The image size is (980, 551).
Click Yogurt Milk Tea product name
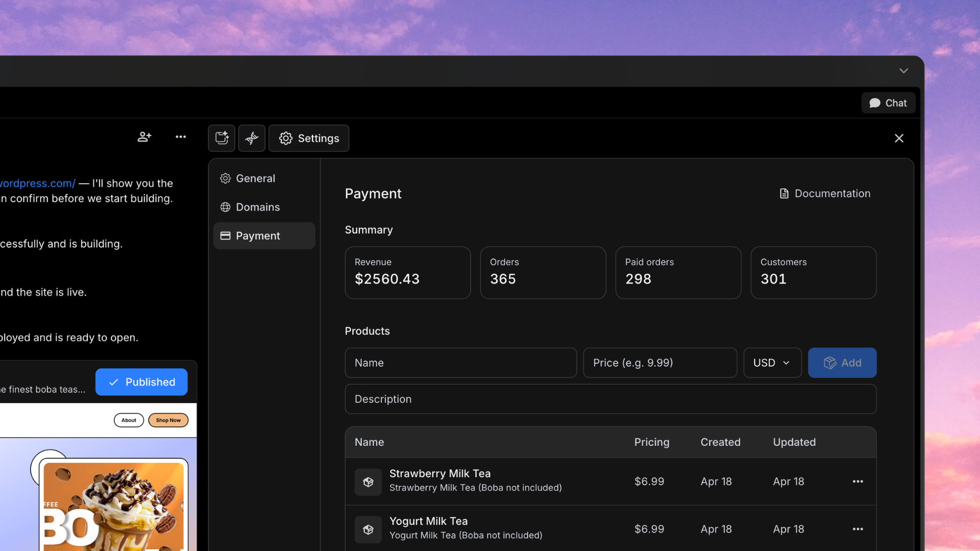click(x=428, y=521)
